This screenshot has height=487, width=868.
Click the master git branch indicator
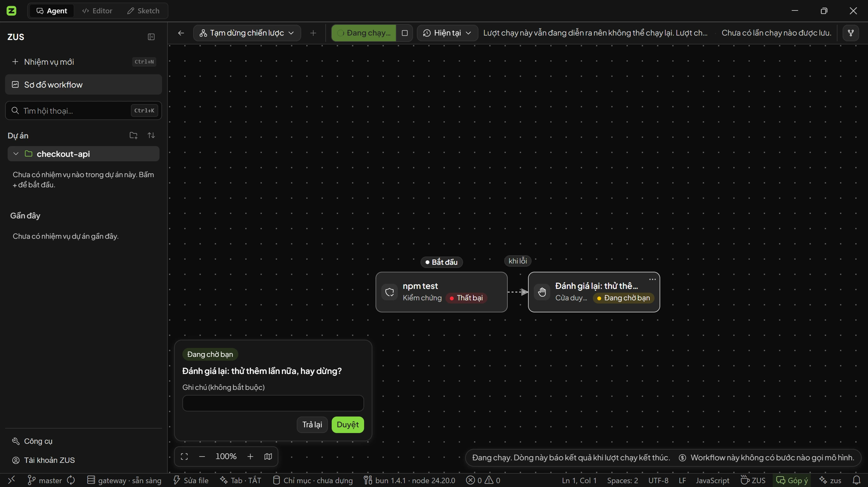coord(45,480)
